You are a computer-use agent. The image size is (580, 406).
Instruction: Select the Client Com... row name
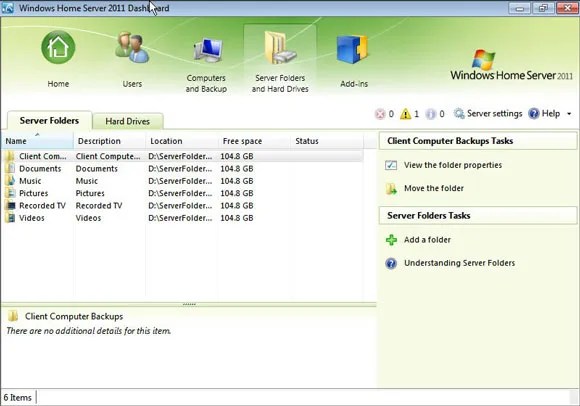coord(43,156)
